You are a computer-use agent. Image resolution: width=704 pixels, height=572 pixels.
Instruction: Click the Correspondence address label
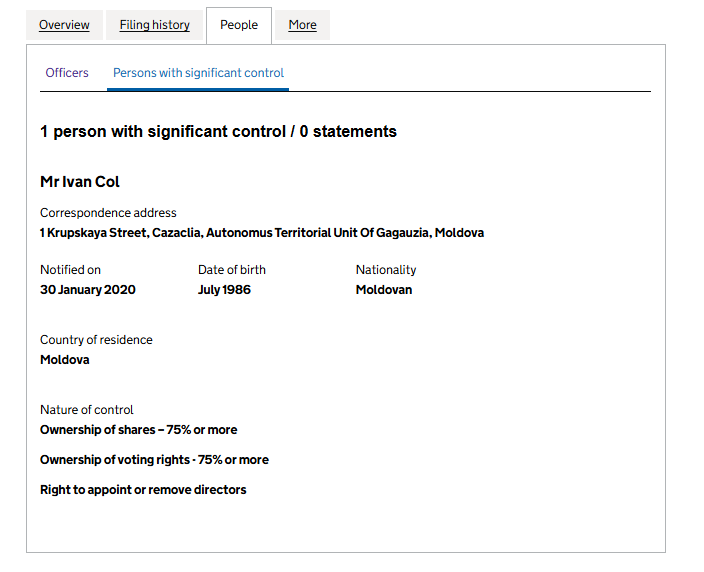click(x=108, y=213)
